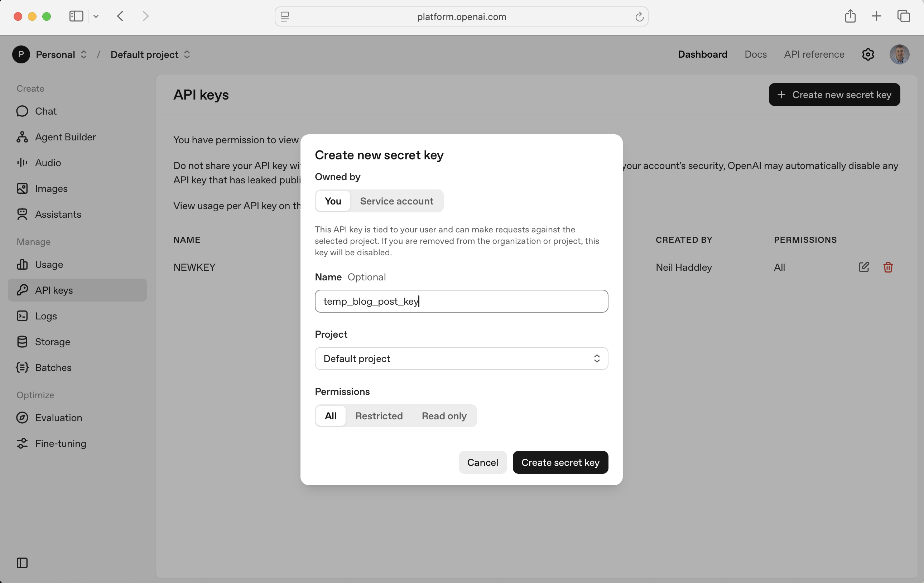Open the user profile avatar
This screenshot has height=583, width=924.
899,54
